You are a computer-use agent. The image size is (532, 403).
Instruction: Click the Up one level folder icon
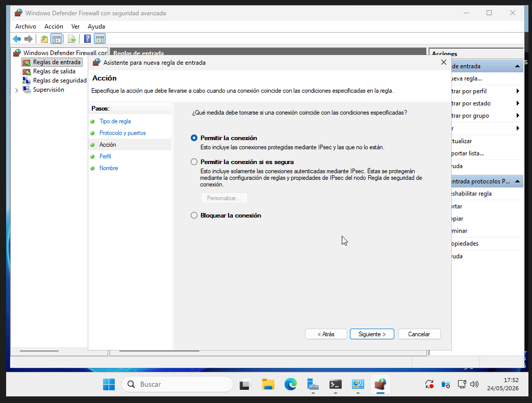point(44,39)
